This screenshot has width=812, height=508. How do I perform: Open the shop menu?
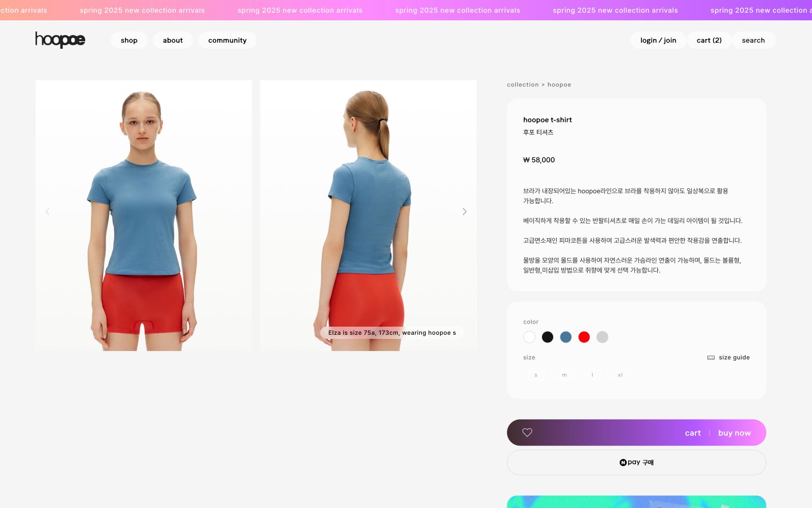(129, 40)
